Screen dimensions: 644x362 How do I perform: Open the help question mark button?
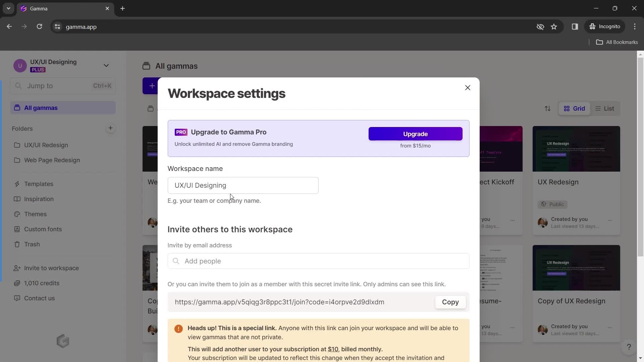click(629, 347)
